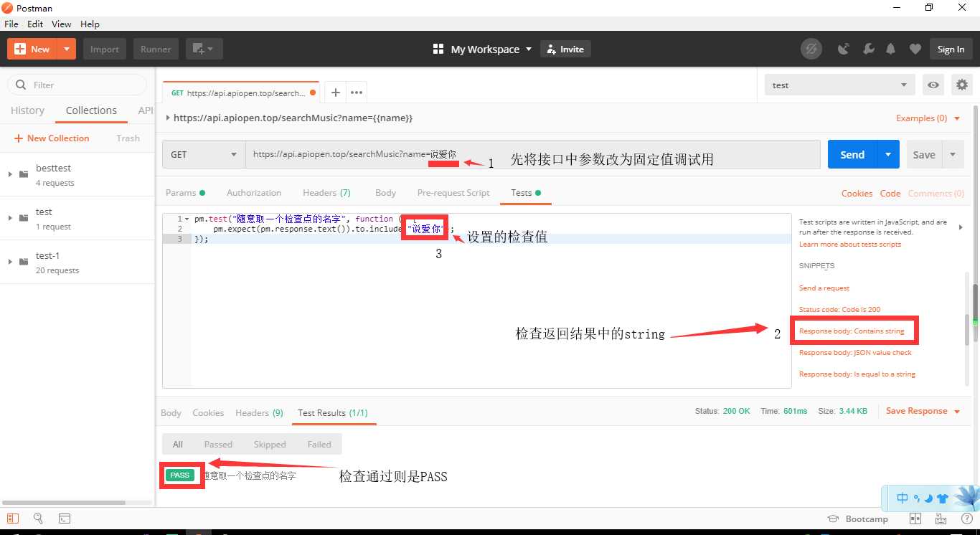
Task: Open the Authorization tab
Action: (254, 192)
